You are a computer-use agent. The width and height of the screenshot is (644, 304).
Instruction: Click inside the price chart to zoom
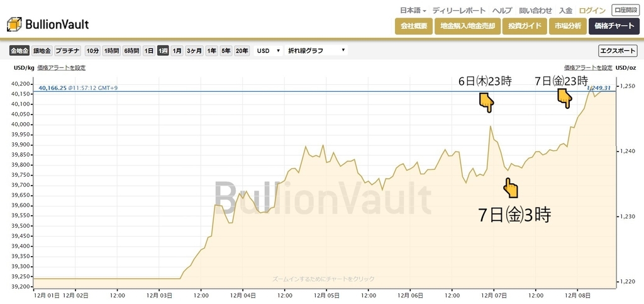pyautogui.click(x=325, y=183)
